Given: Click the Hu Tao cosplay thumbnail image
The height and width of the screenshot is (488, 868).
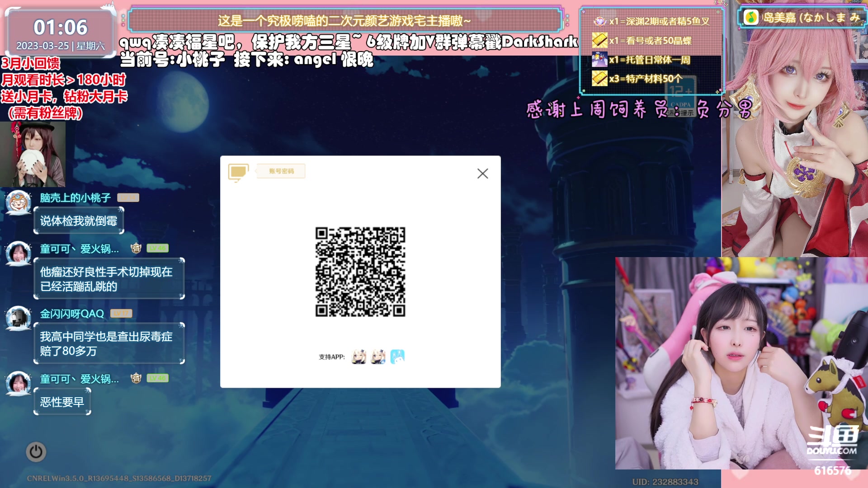Looking at the screenshot, I should [33, 154].
